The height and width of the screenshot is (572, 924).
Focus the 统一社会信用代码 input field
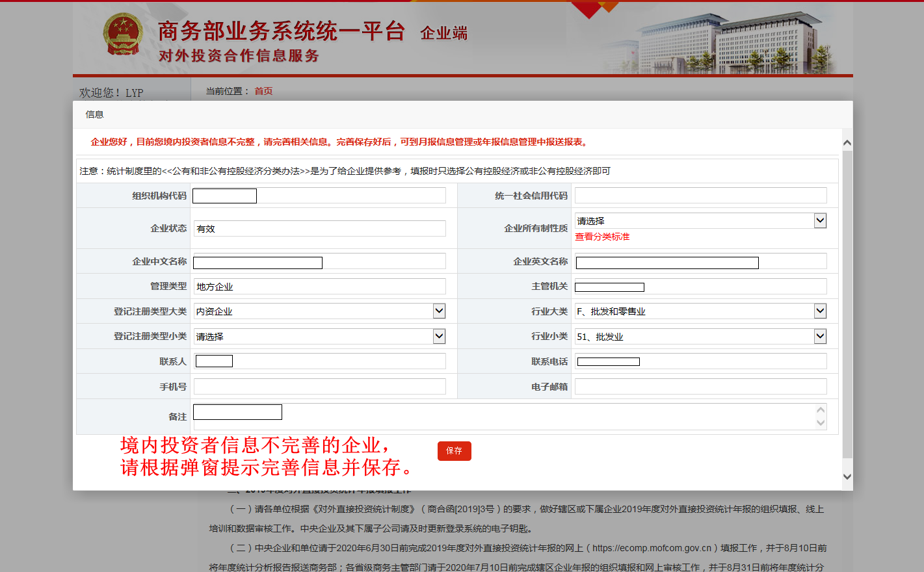click(700, 196)
